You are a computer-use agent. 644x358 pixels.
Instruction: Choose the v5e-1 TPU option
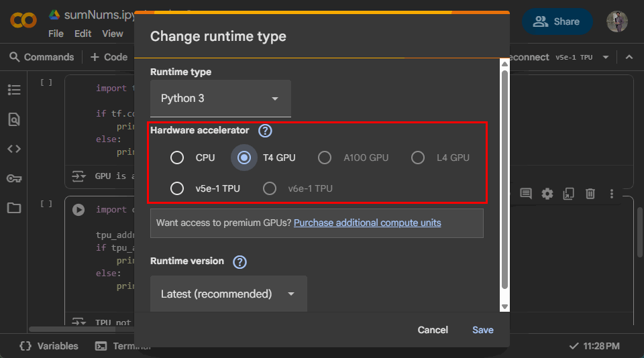tap(177, 188)
